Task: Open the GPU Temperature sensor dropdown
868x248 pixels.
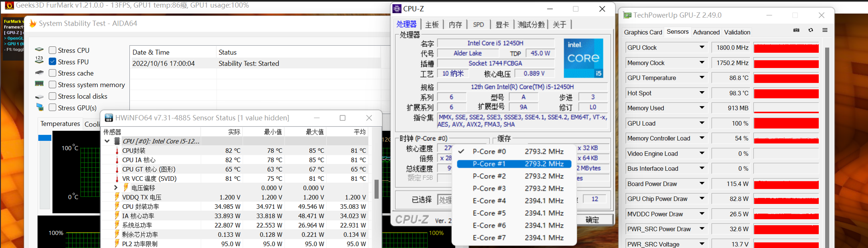Action: click(x=702, y=78)
